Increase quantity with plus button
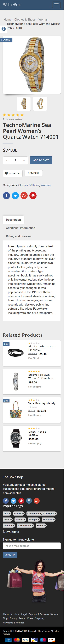Viewport: 70px width, 644px height. [x=24, y=160]
